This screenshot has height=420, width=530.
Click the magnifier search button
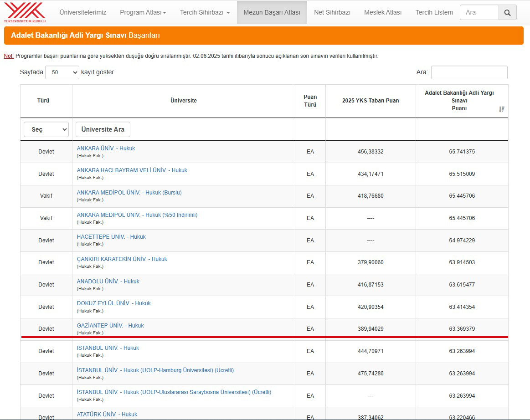507,12
